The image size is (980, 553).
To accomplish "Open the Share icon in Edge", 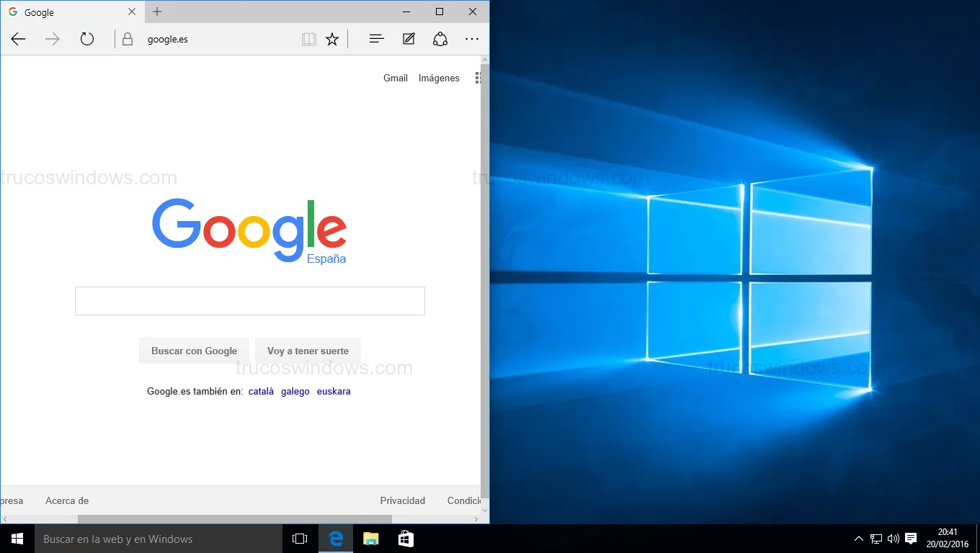I will 440,40.
